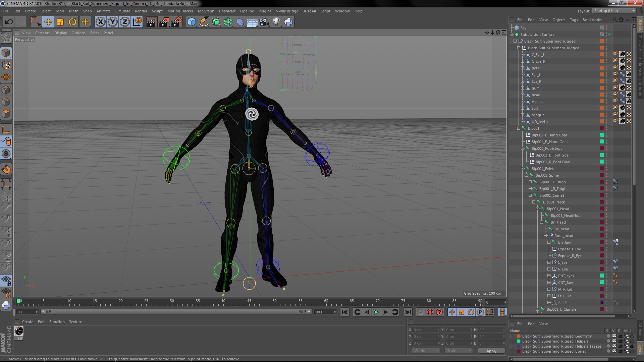Collapse the Subdivision Surface tree node
Viewport: 644px width, 362px height.
click(512, 35)
